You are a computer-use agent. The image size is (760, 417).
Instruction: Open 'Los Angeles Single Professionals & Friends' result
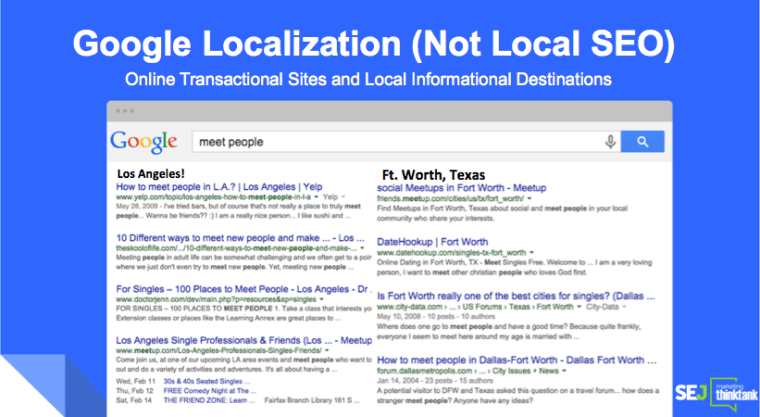pos(244,340)
